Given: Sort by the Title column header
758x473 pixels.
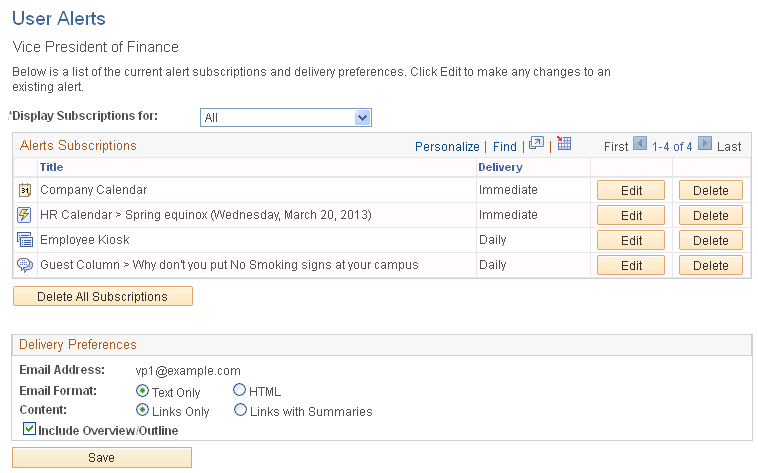Looking at the screenshot, I should (51, 167).
